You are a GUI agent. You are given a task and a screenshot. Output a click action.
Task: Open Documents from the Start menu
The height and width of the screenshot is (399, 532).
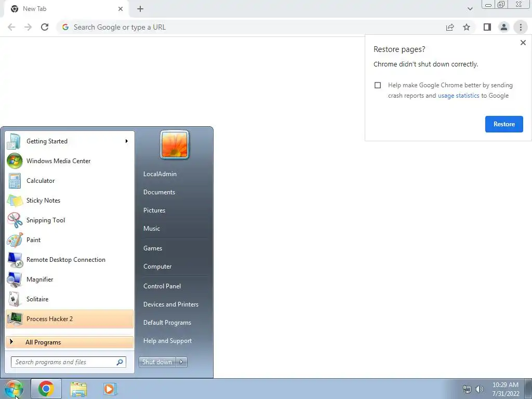click(x=159, y=192)
